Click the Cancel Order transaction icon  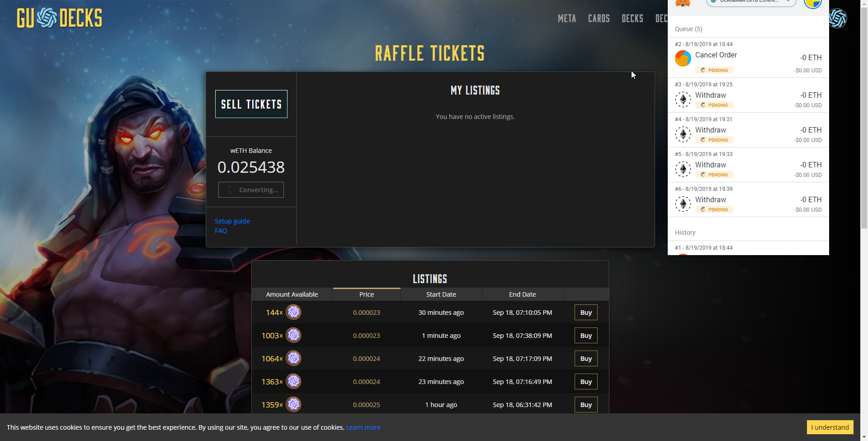(x=683, y=58)
